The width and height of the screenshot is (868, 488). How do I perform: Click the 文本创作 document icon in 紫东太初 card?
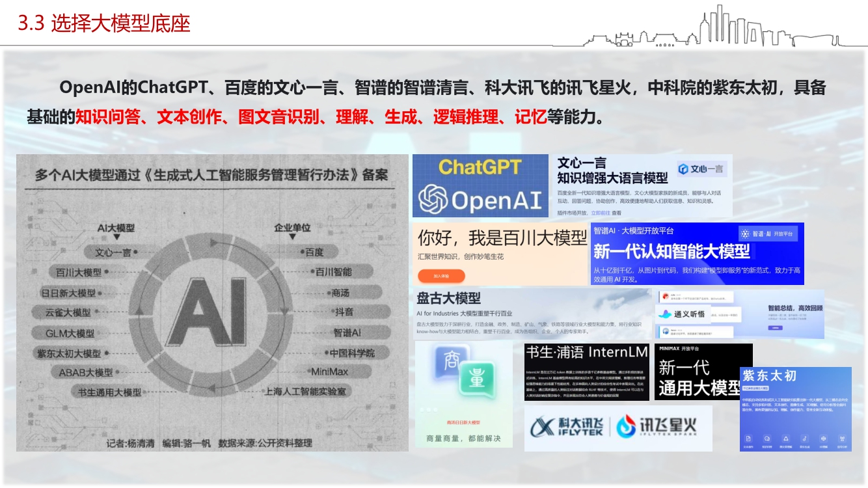749,439
